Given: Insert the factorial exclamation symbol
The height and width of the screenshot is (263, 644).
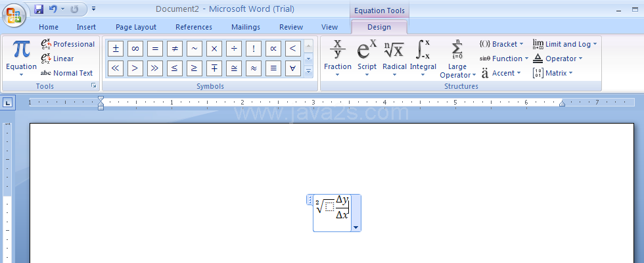Looking at the screenshot, I should pyautogui.click(x=254, y=49).
